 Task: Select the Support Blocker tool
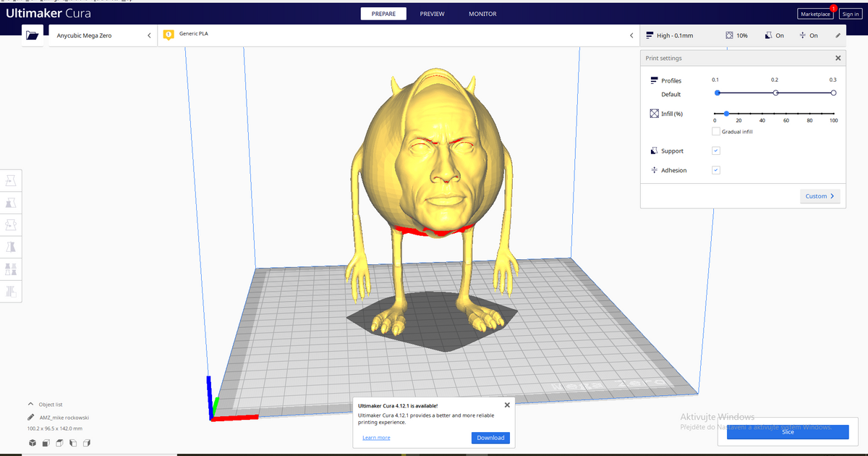click(12, 292)
